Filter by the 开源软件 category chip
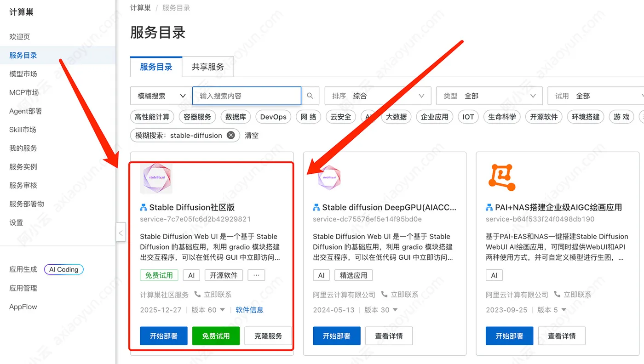The image size is (644, 364). point(544,117)
